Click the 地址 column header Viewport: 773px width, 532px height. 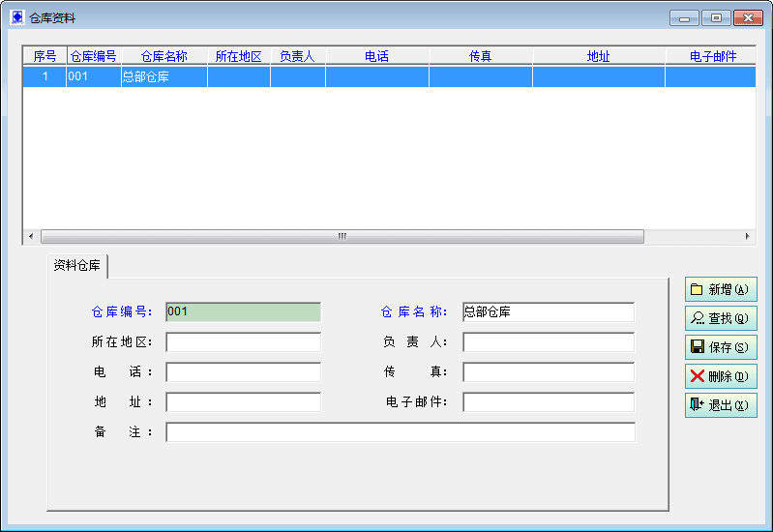point(598,57)
